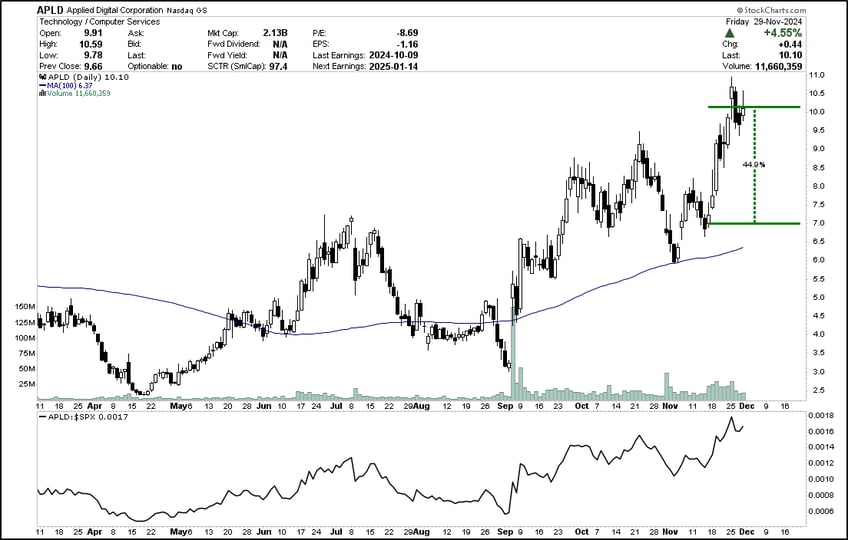Click the green up-triangle change indicator
Image resolution: width=848 pixels, height=540 pixels.
(730, 33)
